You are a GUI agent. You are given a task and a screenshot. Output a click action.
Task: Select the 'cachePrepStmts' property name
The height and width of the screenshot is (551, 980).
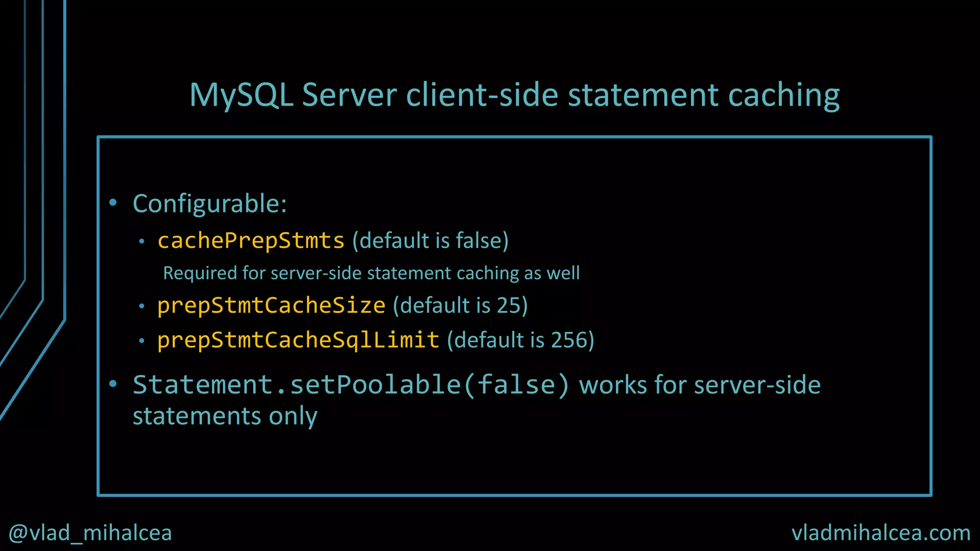click(x=251, y=240)
